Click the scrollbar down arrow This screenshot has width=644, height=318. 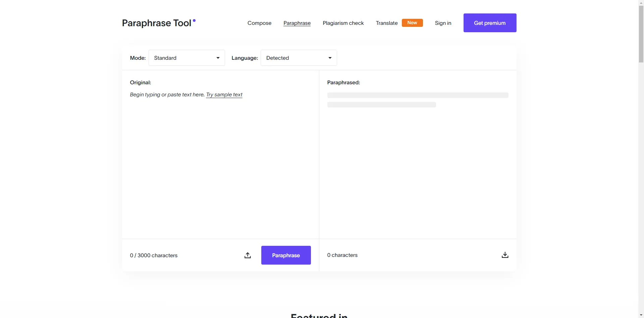(x=641, y=315)
